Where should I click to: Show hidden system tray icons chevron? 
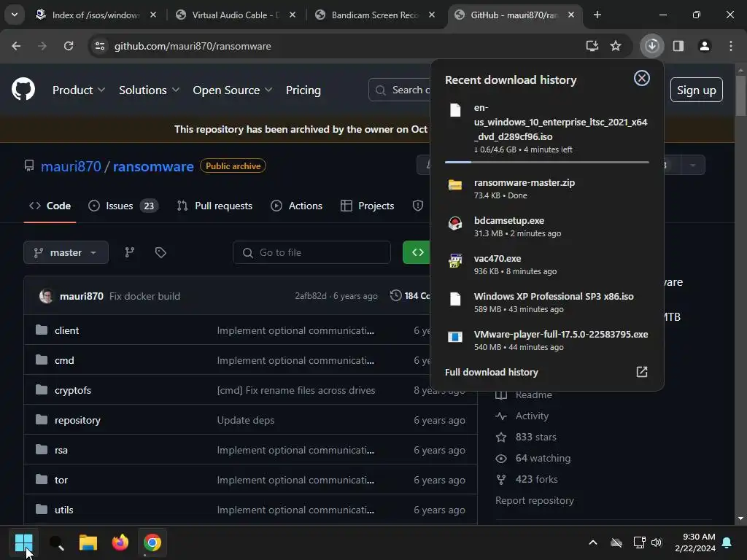[593, 542]
